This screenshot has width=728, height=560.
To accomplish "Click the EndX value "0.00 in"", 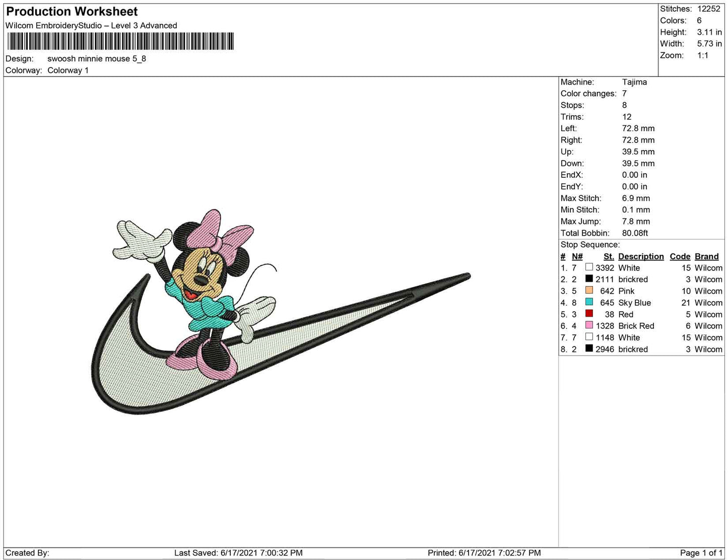I will 635,175.
